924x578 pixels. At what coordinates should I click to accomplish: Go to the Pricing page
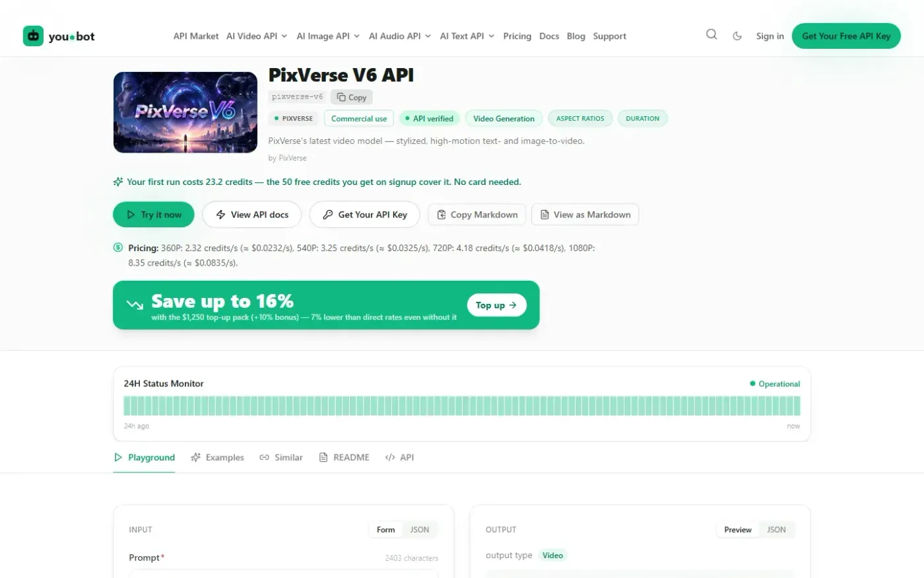click(517, 36)
